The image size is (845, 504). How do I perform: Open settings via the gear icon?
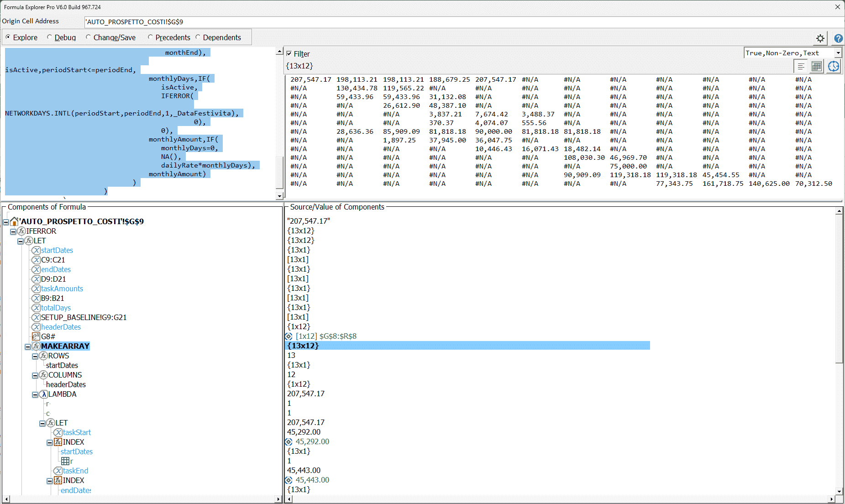(820, 38)
